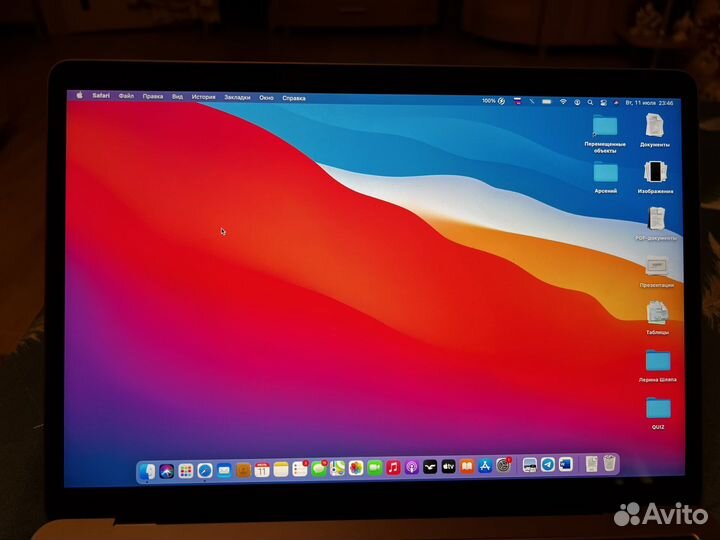Select the Презентации stack on desktop
720x540 pixels.
click(x=657, y=271)
